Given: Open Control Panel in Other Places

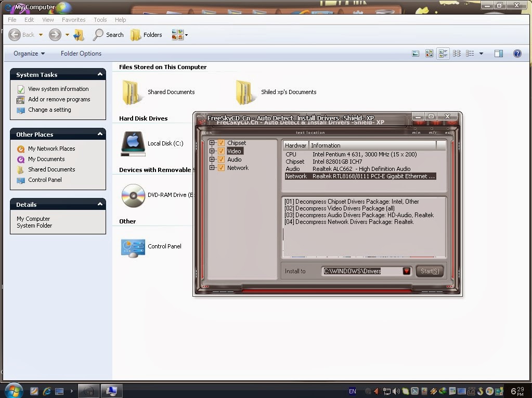Looking at the screenshot, I should 45,180.
